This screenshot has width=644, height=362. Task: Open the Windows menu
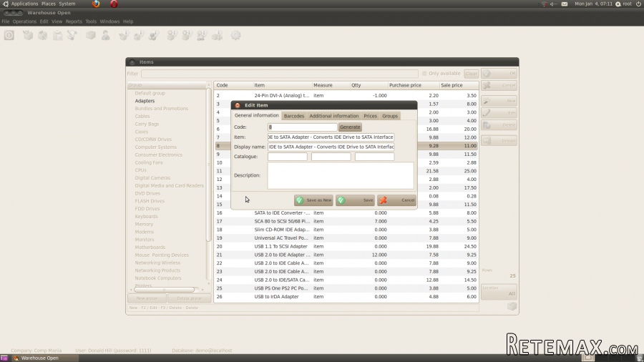(109, 21)
